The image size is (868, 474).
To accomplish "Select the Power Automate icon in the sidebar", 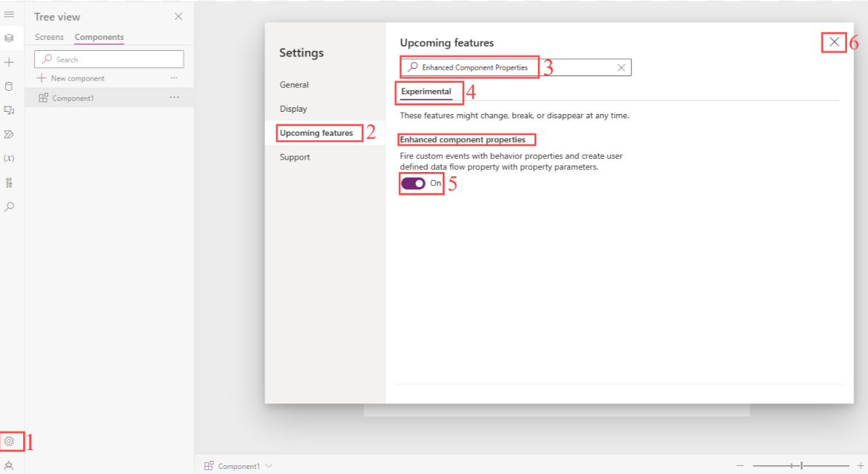I will pos(9,134).
